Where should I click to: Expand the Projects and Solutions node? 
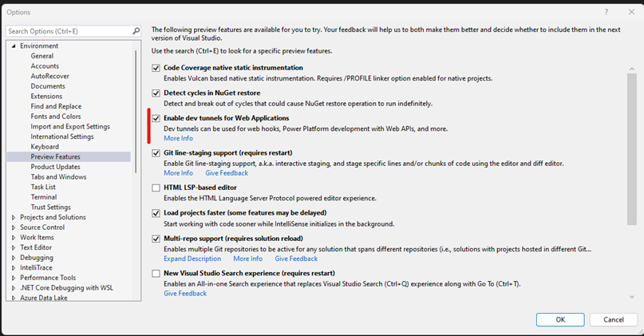click(x=14, y=217)
